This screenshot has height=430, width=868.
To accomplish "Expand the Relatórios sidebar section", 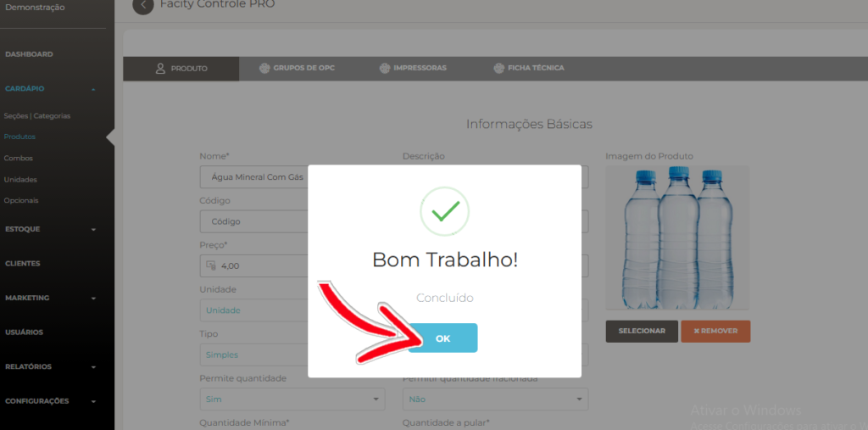I will [93, 367].
